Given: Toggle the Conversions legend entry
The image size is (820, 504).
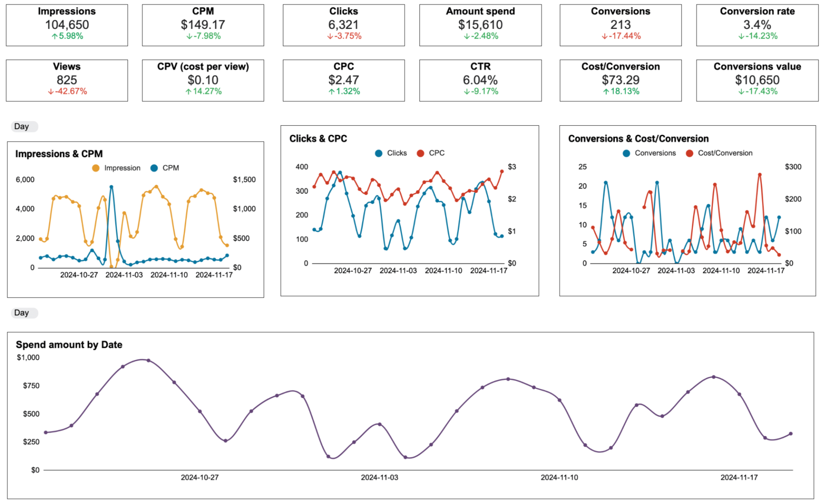Looking at the screenshot, I should tap(627, 153).
